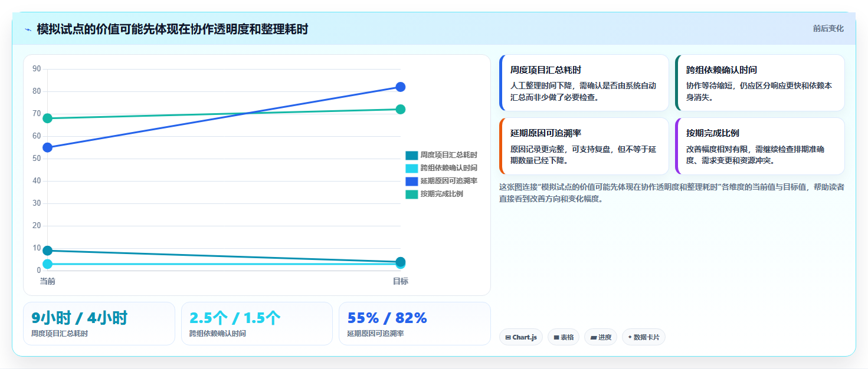Click the cyan data point at 当前 near 3

pos(47,264)
